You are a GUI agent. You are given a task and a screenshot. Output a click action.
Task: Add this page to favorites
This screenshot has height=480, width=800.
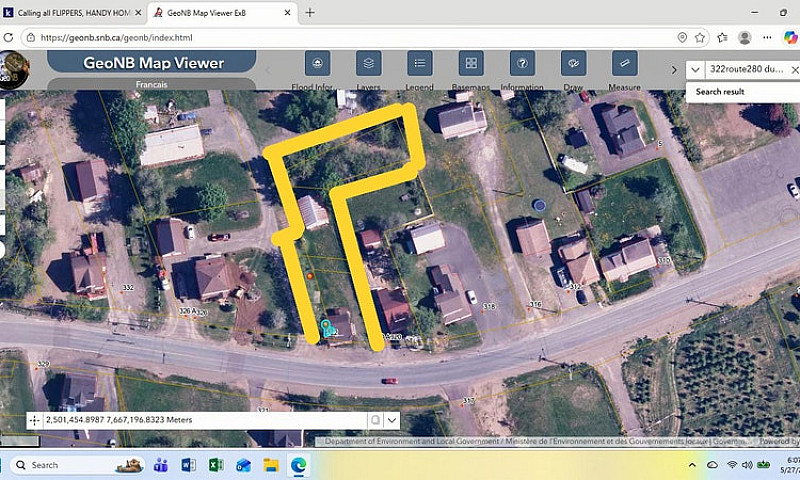(699, 37)
